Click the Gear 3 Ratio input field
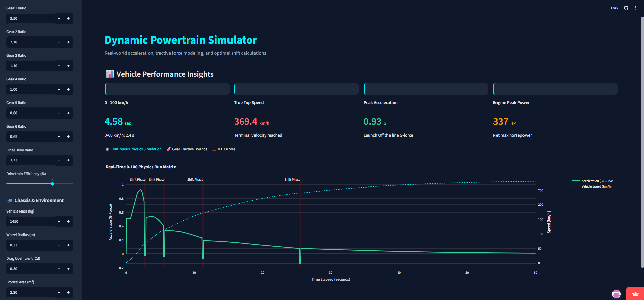This screenshot has height=300, width=644. [x=30, y=66]
